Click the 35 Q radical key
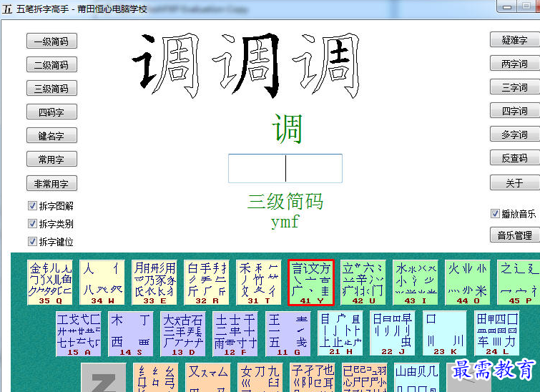 pos(50,283)
